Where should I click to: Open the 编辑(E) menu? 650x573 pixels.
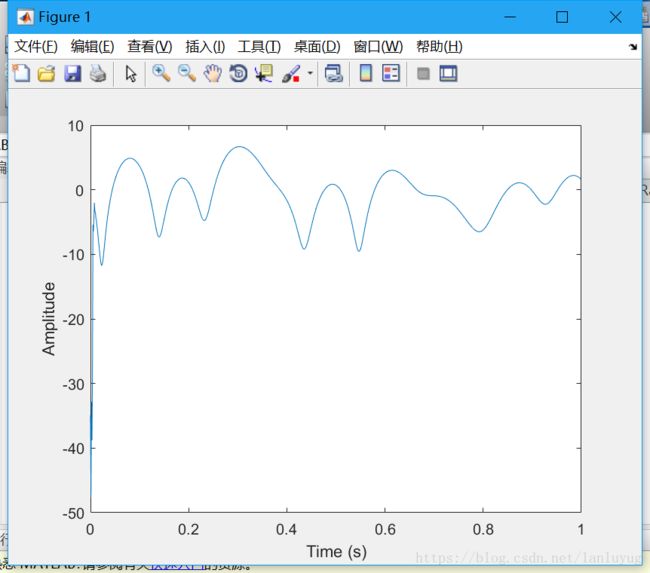[92, 46]
